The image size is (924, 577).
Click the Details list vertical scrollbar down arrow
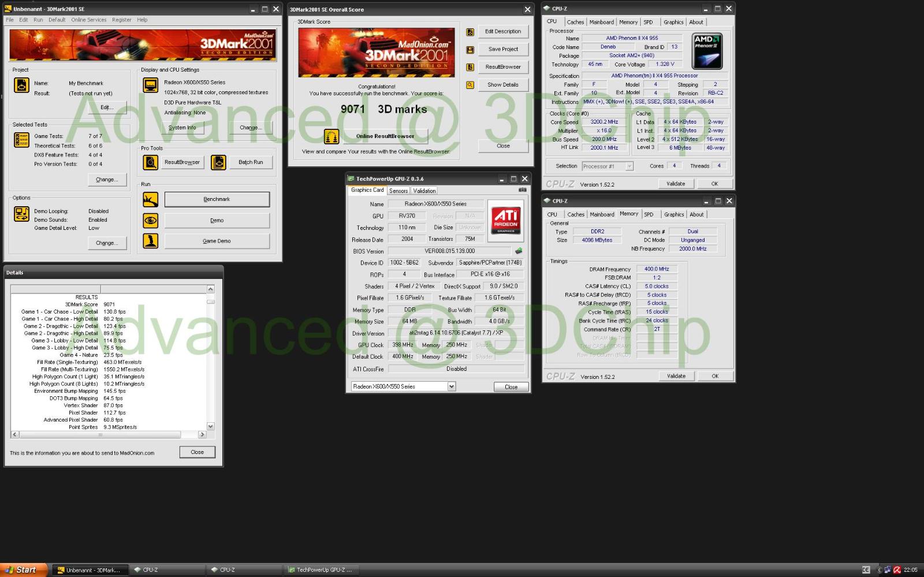(x=210, y=426)
